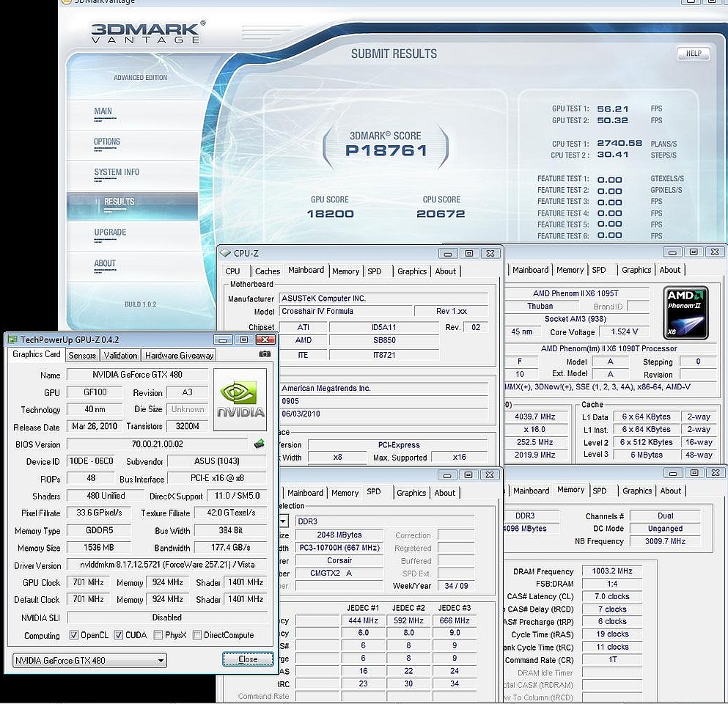This screenshot has height=704, width=728.
Task: Open the Memory tab in CPU-Z Mainboard window
Action: tap(345, 271)
